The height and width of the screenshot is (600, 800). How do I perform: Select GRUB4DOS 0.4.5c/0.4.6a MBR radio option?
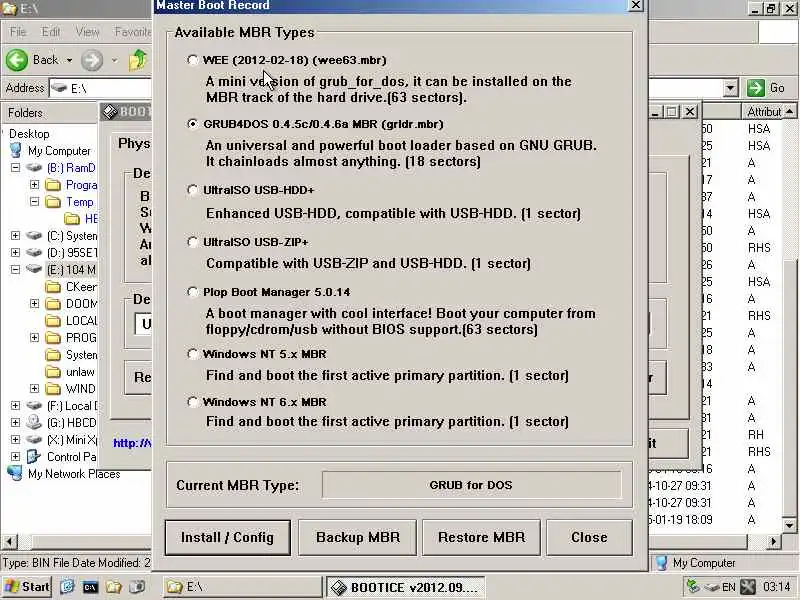tap(192, 124)
